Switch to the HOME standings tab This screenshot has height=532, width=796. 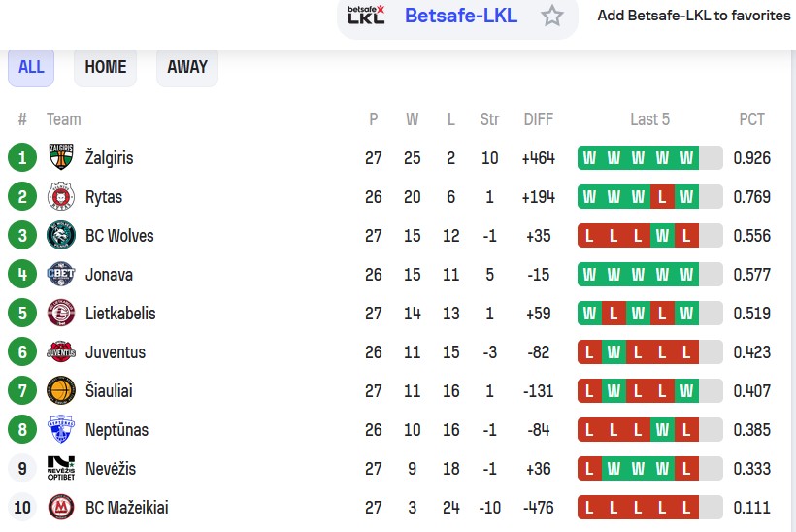tap(105, 67)
